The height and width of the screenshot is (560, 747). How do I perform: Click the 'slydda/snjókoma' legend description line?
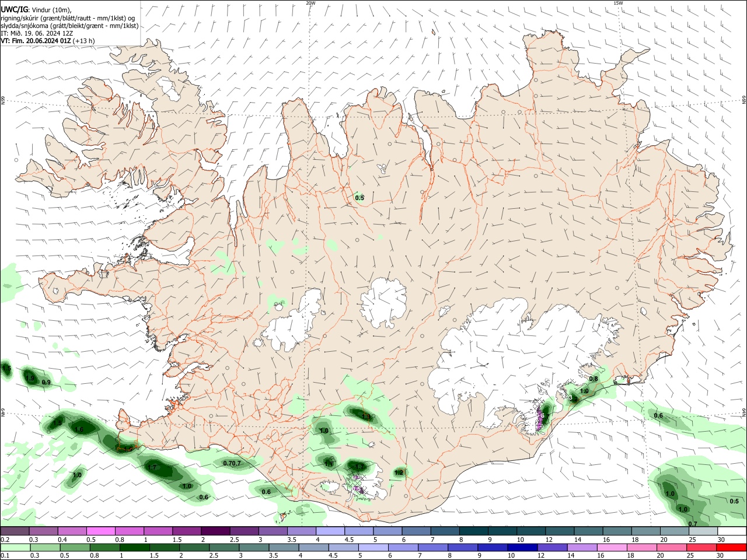tap(69, 26)
